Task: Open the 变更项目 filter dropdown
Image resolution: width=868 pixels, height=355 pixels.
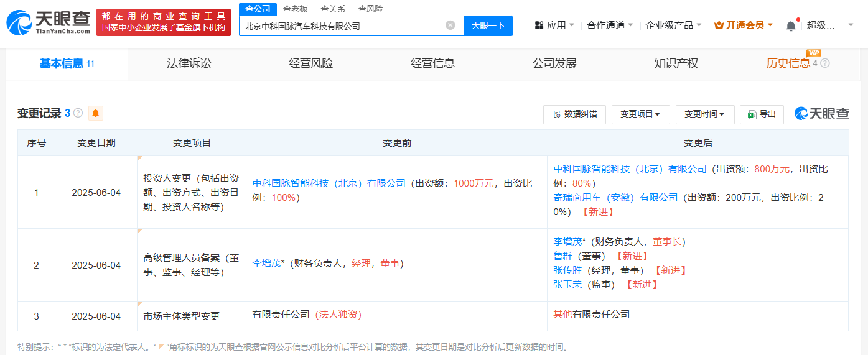Action: coord(640,114)
